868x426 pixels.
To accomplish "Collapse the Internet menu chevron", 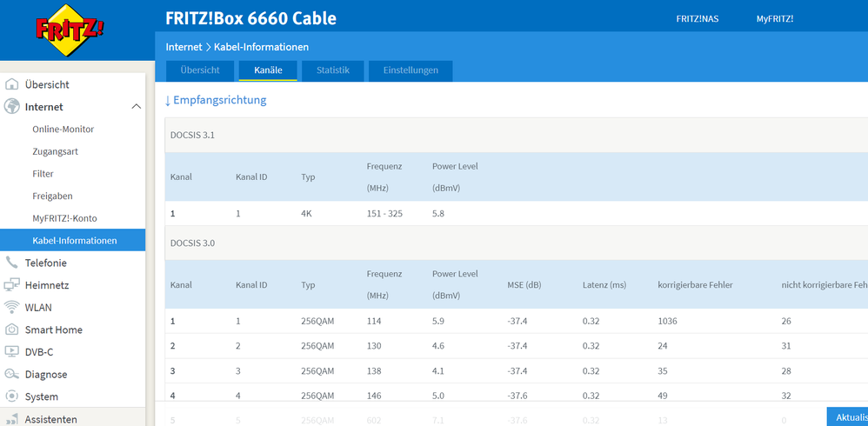I will (136, 107).
